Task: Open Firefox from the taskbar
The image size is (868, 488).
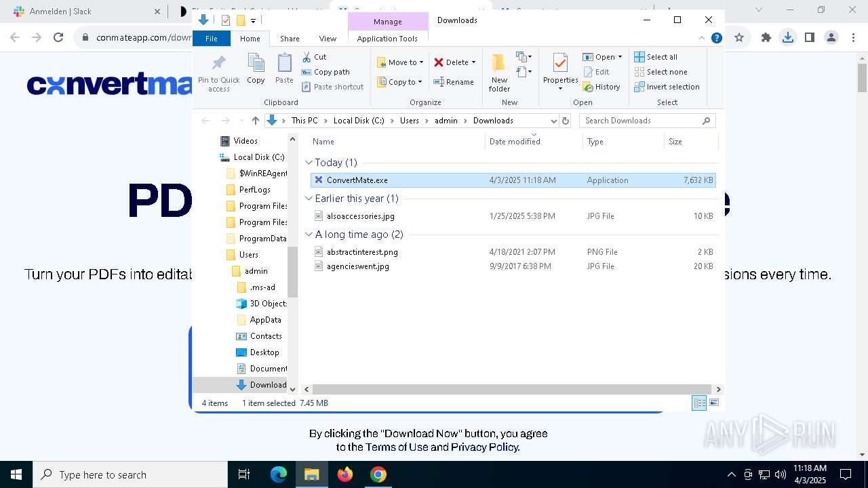Action: click(x=345, y=474)
